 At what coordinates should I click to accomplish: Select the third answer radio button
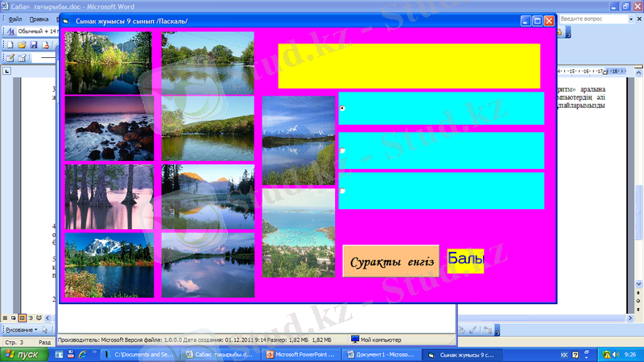pyautogui.click(x=343, y=191)
